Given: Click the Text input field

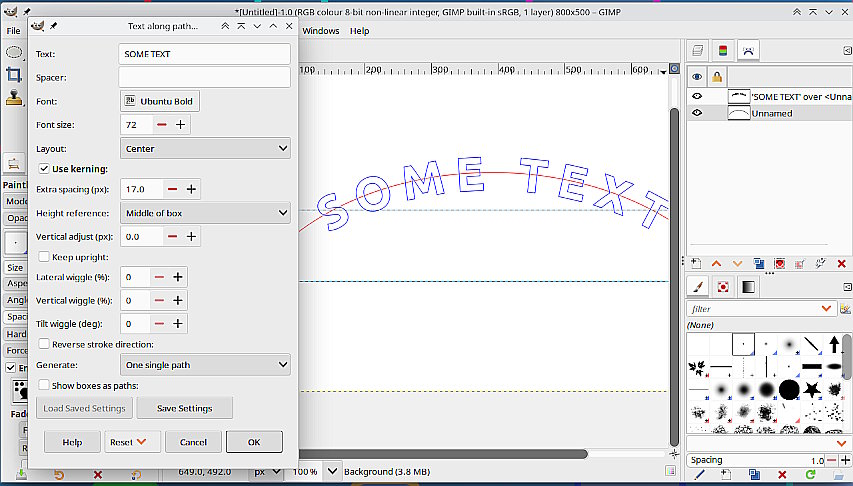Looking at the screenshot, I should pos(205,54).
